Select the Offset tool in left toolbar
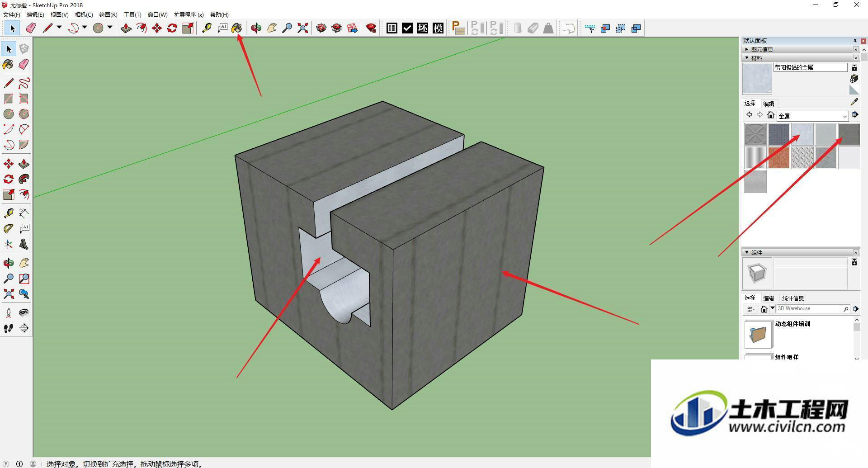The width and height of the screenshot is (868, 468). (x=24, y=194)
